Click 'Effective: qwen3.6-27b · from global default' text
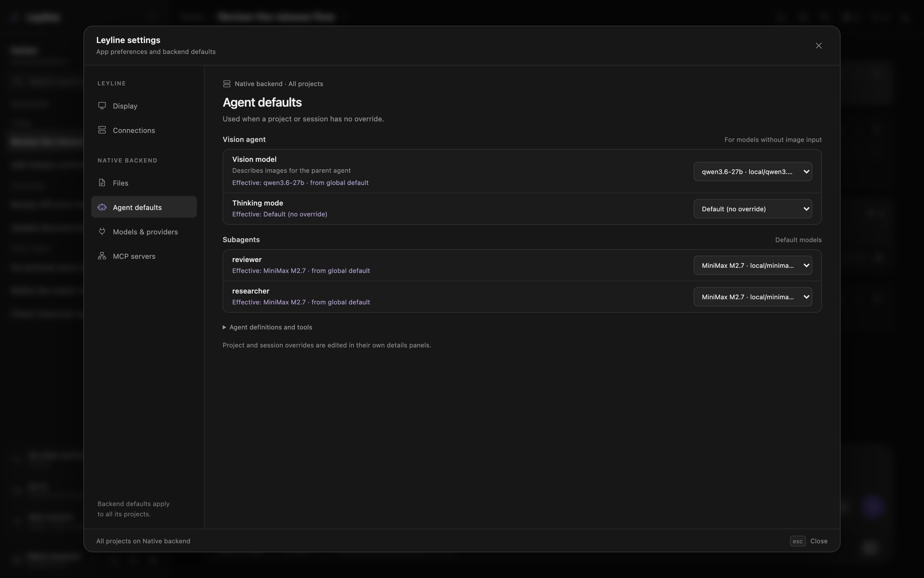 (x=300, y=183)
